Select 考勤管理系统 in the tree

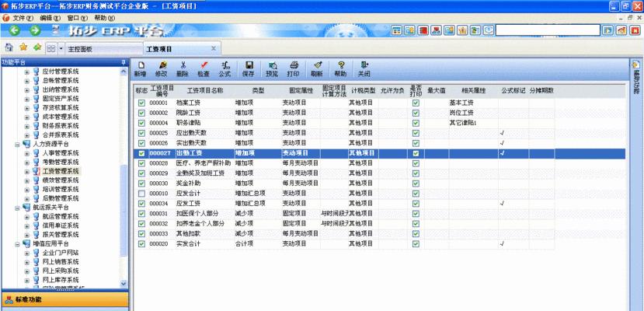point(61,162)
